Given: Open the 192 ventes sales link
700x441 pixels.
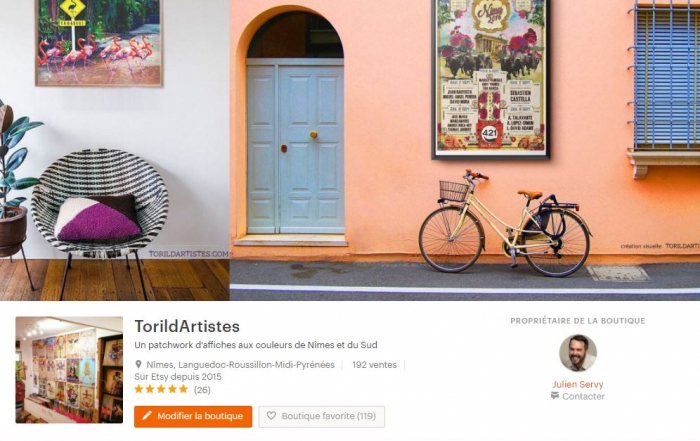Looking at the screenshot, I should pyautogui.click(x=374, y=365).
